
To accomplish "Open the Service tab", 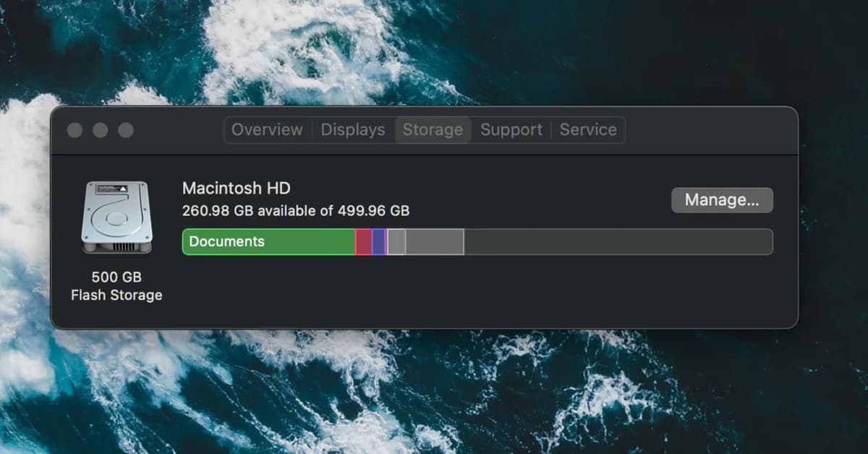I will pyautogui.click(x=588, y=130).
